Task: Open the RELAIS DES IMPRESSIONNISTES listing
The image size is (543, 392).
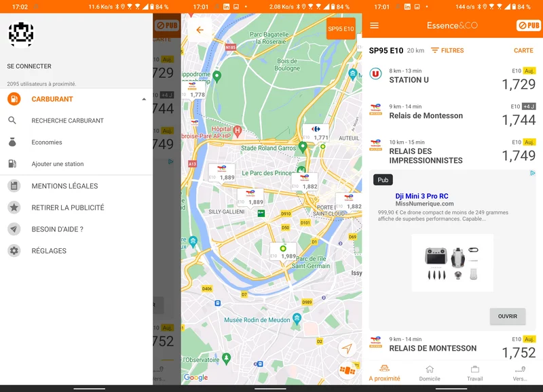Action: click(x=452, y=151)
